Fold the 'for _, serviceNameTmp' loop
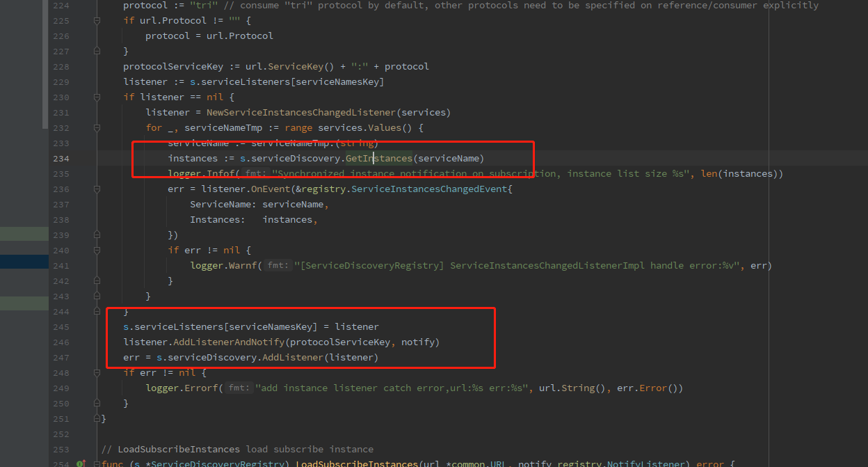 point(97,128)
